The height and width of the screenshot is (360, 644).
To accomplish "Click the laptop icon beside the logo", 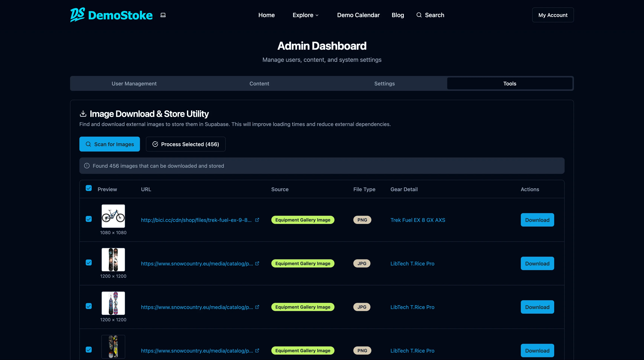I will click(163, 15).
